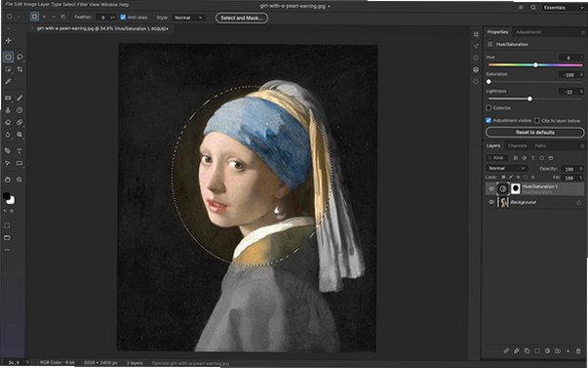Screen dimensions: 588x368
Task: Open the File menu
Action: coord(9,5)
